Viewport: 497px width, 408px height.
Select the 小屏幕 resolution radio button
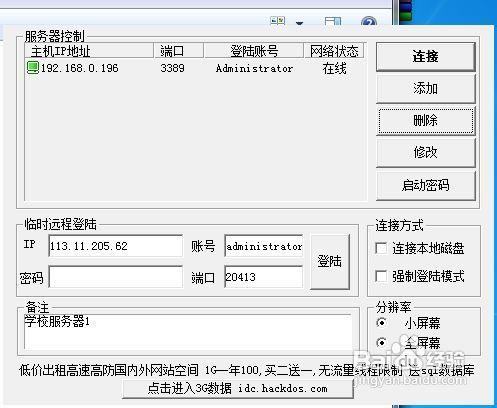[x=381, y=323]
